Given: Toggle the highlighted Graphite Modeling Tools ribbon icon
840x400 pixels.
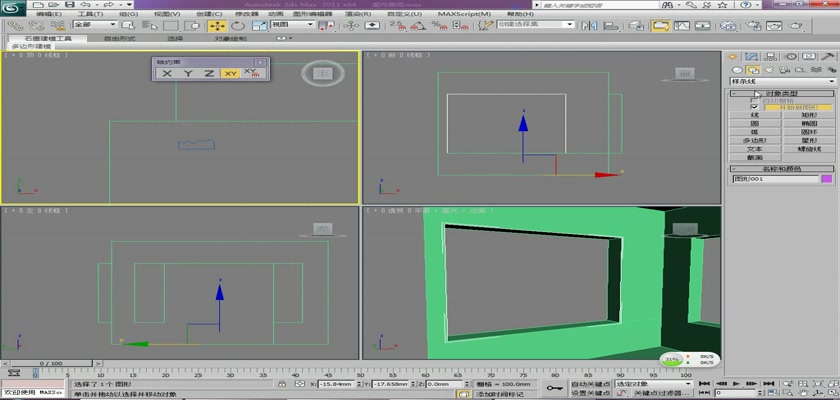Looking at the screenshot, I should 661,25.
